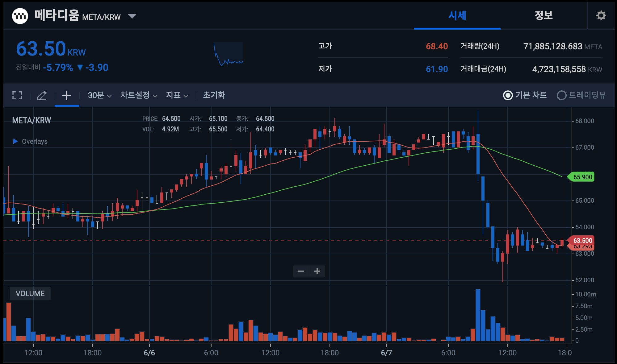The image size is (617, 364).
Task: Click the -5.79% daily change value
Action: tap(58, 68)
